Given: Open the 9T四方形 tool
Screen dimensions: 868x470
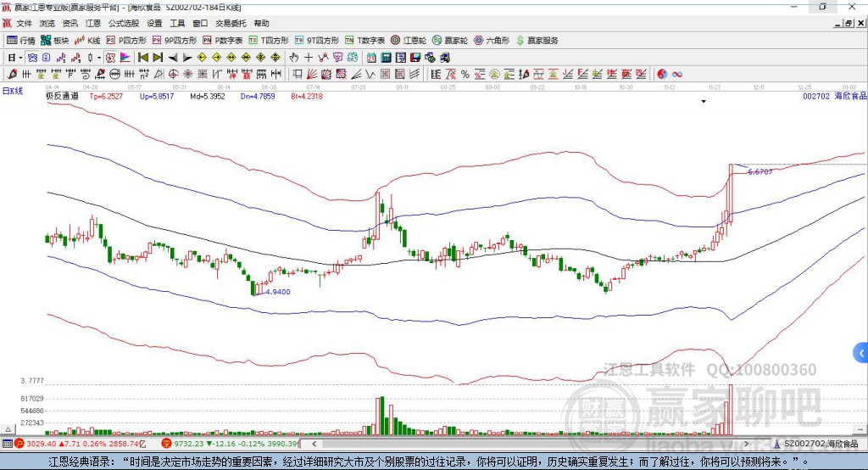Looking at the screenshot, I should point(317,41).
